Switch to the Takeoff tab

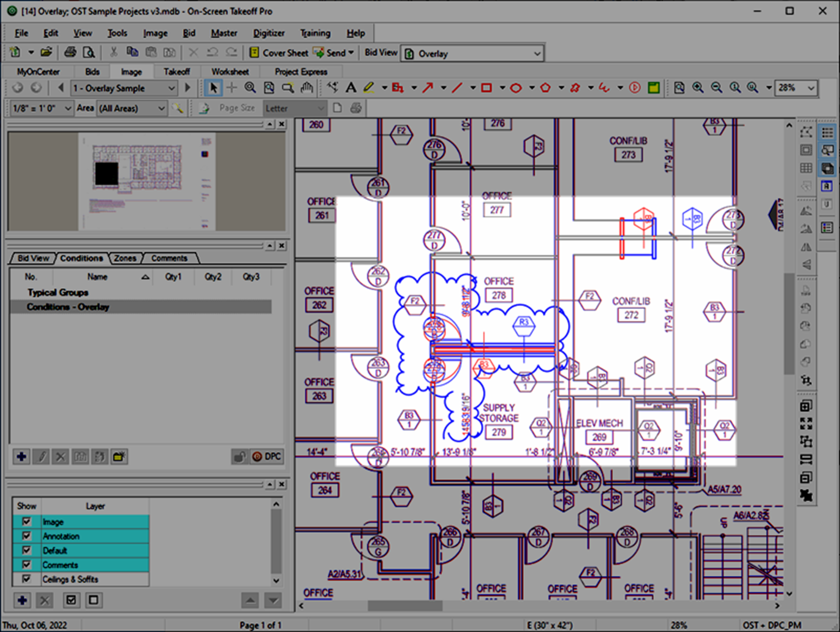coord(176,72)
